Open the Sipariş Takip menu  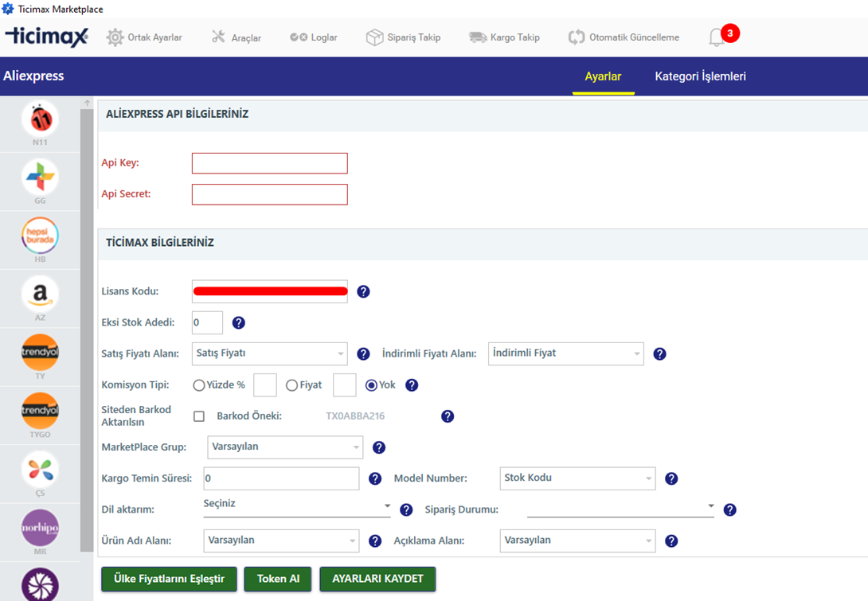coord(403,37)
